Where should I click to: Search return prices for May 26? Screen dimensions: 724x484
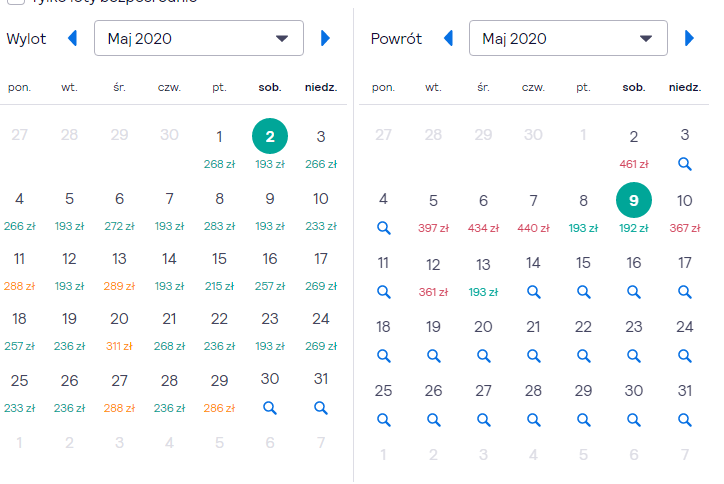[434, 420]
